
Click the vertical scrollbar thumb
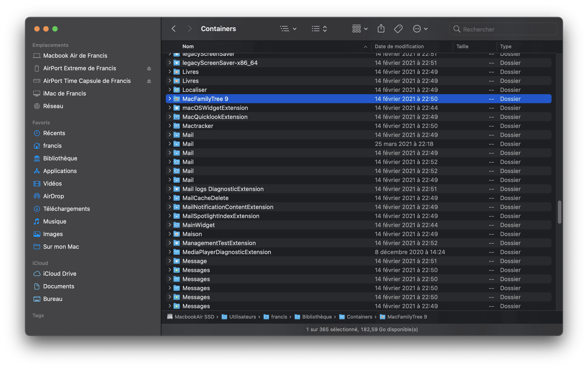tap(559, 212)
